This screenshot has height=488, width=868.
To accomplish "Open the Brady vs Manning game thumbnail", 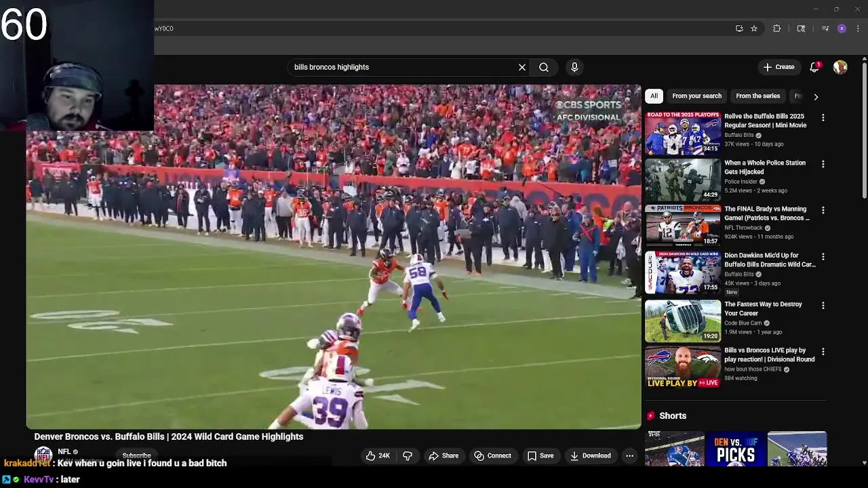I will pyautogui.click(x=683, y=226).
